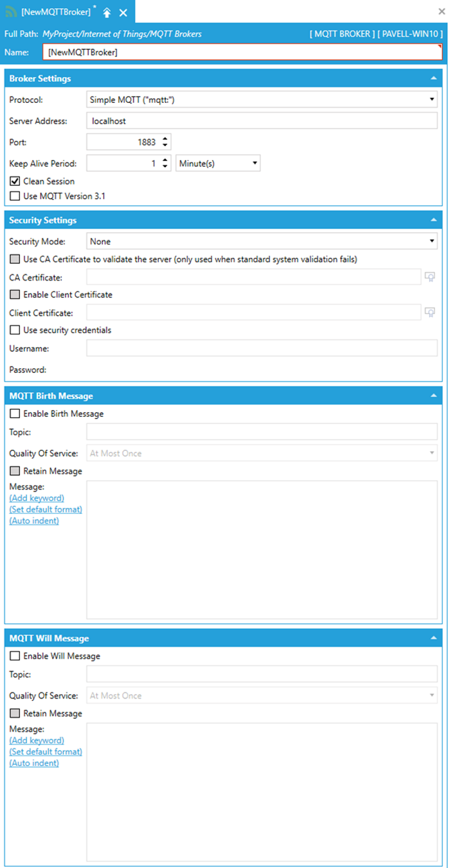Uncheck the Clean Session checkbox
This screenshot has height=868, width=449.
(x=15, y=181)
